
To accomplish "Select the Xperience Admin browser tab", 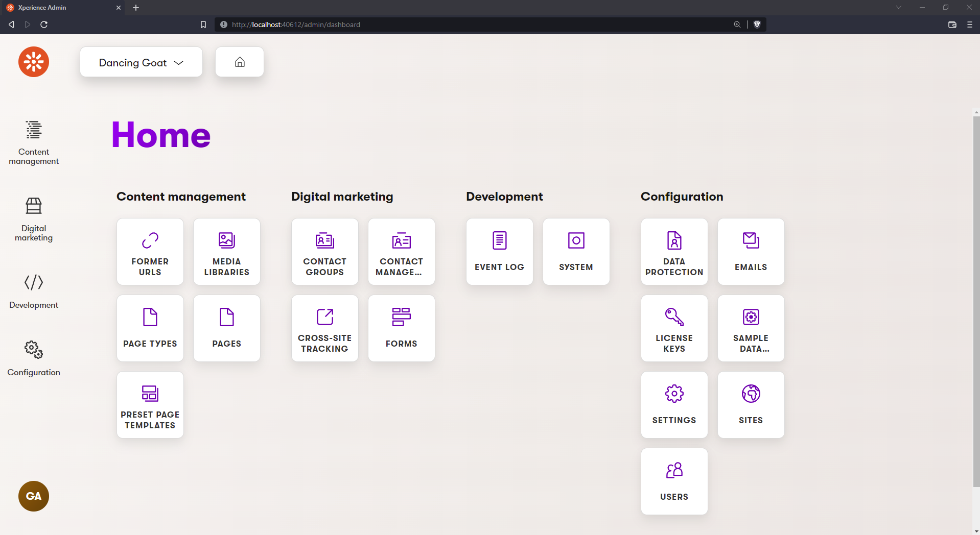I will (62, 8).
